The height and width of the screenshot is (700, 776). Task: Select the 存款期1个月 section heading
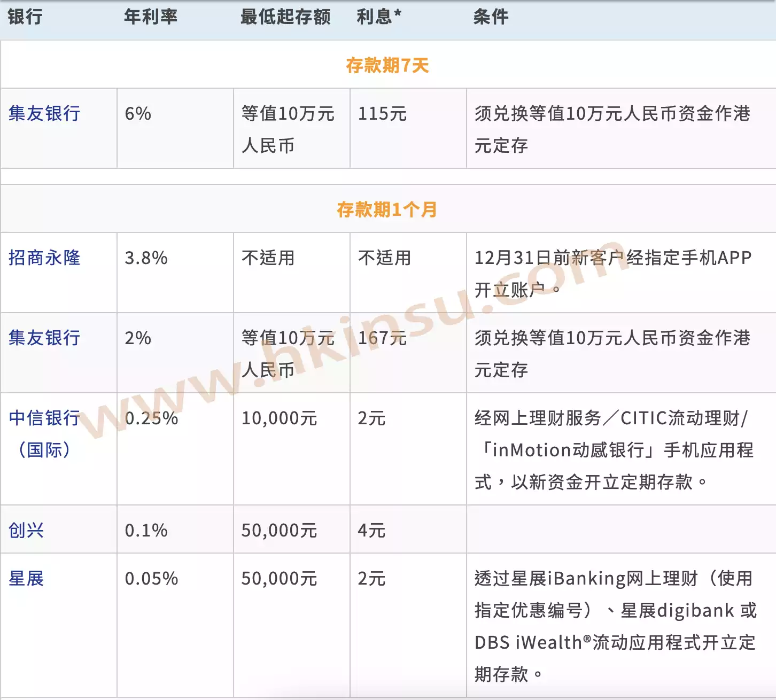[x=387, y=209]
